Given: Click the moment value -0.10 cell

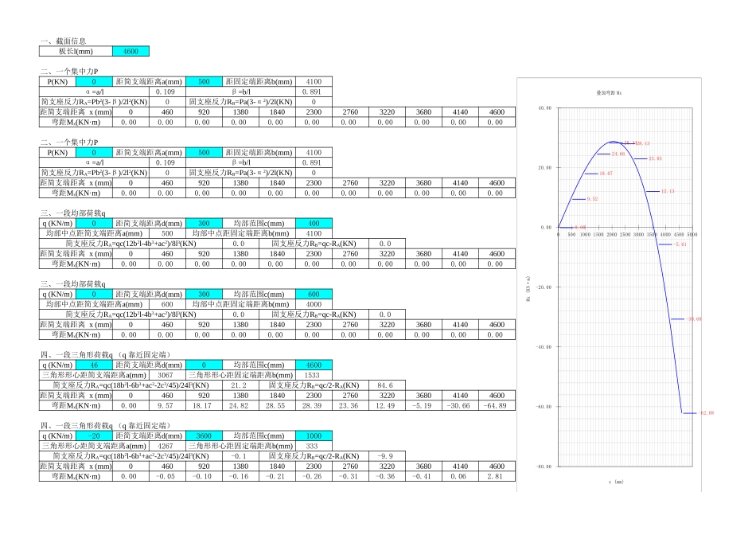Looking at the screenshot, I should tap(204, 477).
